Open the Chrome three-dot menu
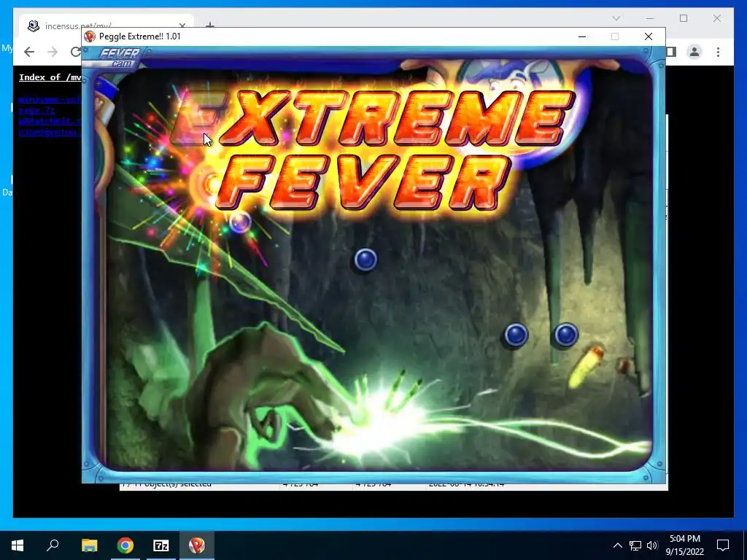 click(718, 52)
